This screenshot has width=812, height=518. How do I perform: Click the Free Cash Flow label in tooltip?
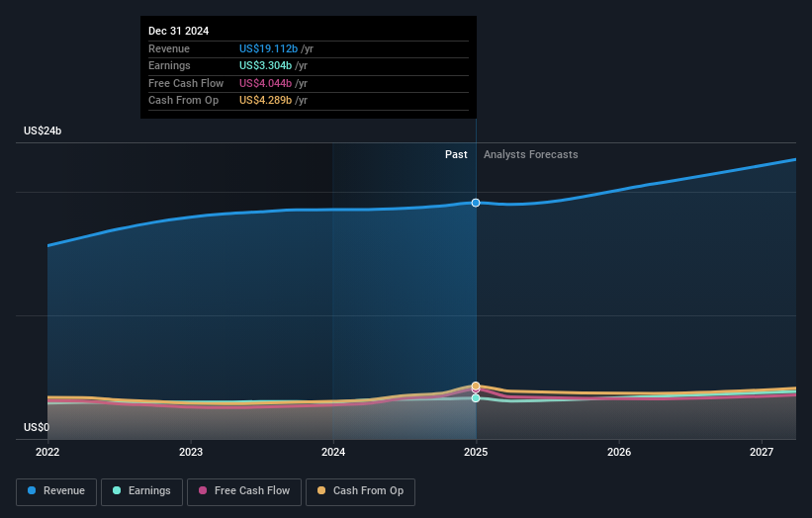pos(186,83)
